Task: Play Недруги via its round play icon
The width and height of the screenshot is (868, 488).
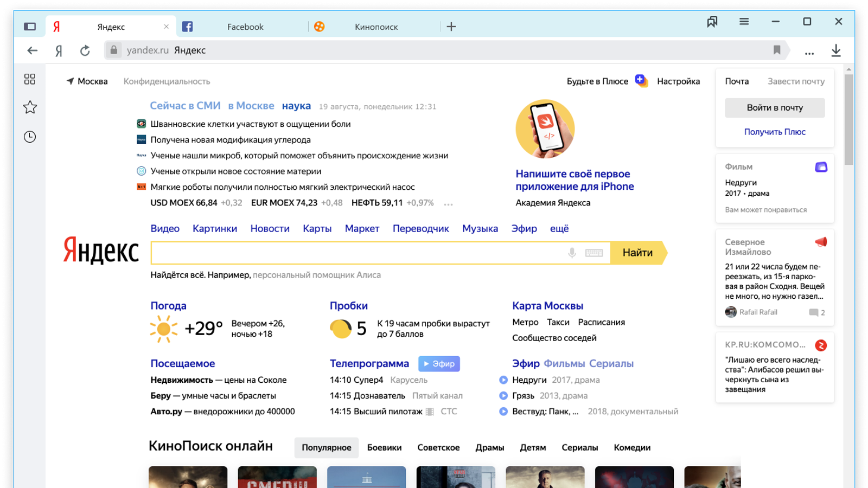Action: tap(503, 380)
